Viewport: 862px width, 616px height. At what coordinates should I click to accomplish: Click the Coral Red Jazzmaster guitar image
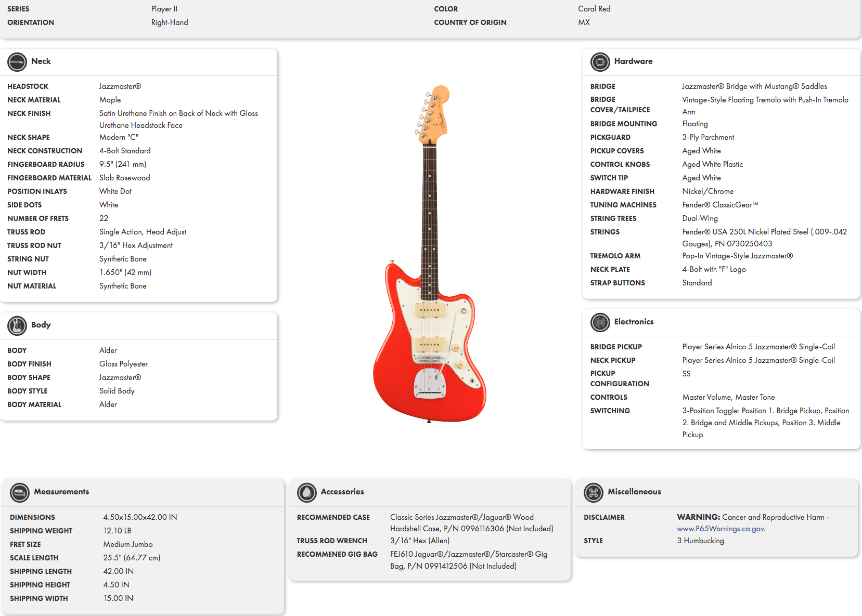click(x=430, y=254)
